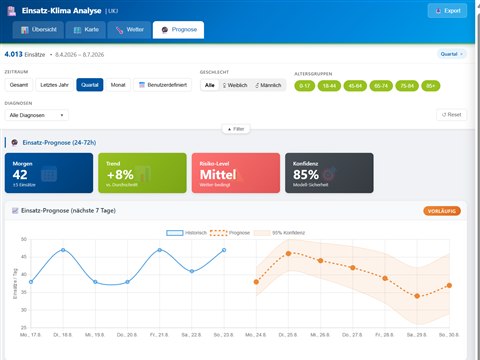This screenshot has height=360, width=480.
Task: Click the map icon in the Karte tab
Action: (x=77, y=30)
